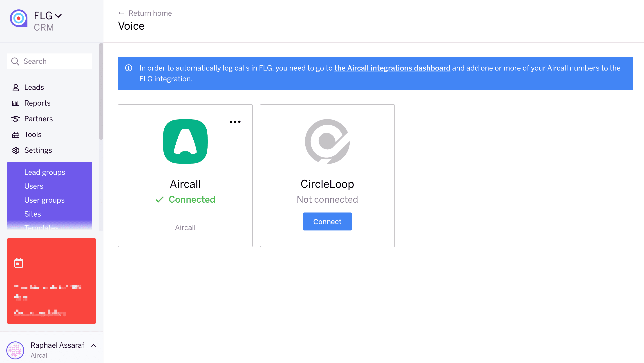Click the info icon in blue banner
644x363 pixels.
point(128,68)
